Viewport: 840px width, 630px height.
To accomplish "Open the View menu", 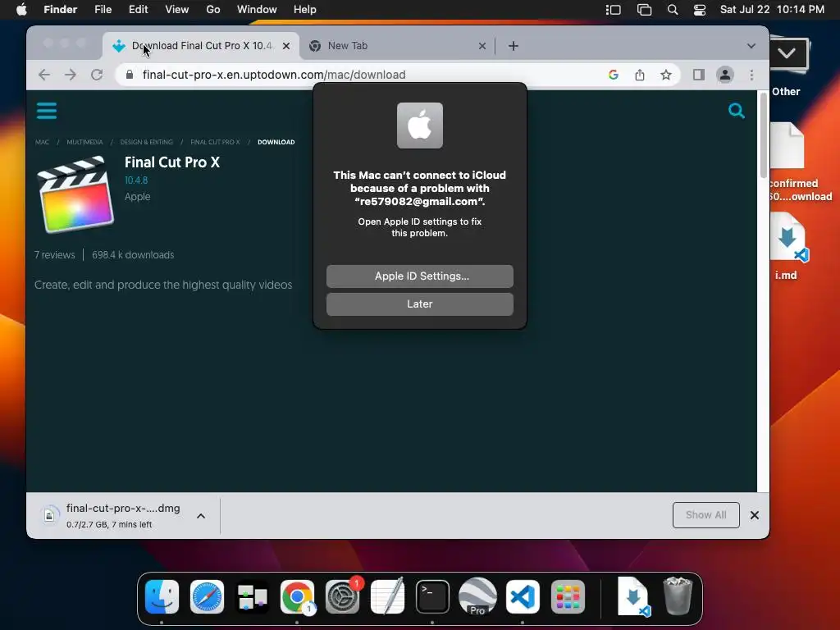I will pos(177,10).
